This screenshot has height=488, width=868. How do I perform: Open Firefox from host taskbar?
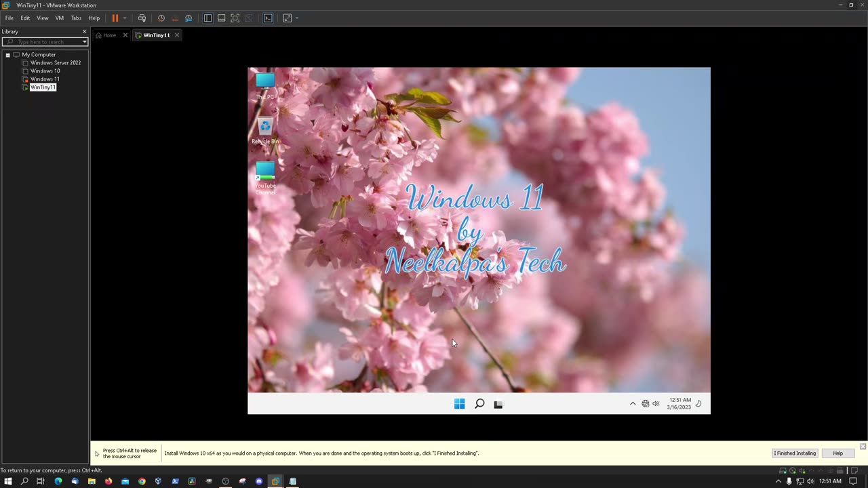point(108,481)
